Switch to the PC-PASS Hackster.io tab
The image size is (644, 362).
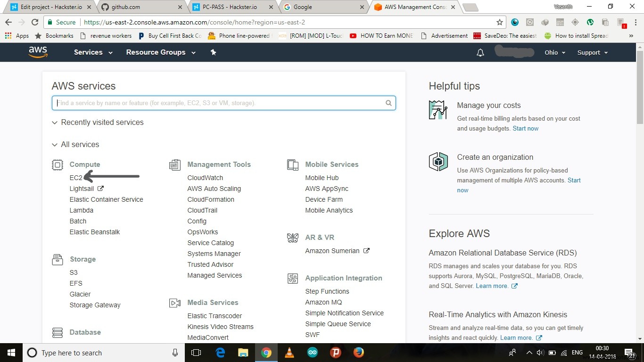(x=232, y=7)
